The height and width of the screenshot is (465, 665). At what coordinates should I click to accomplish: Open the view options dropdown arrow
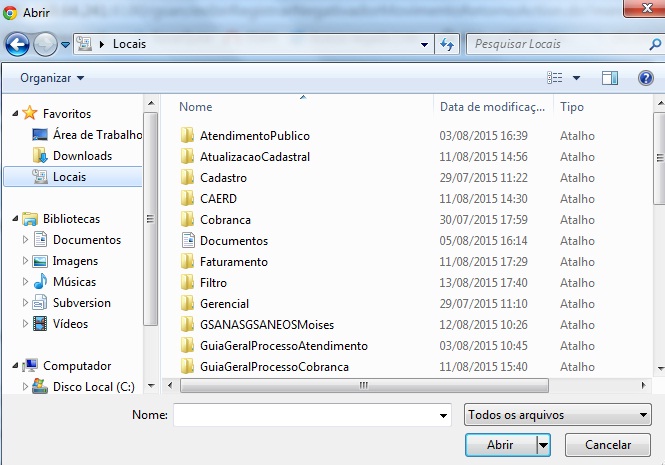[576, 78]
